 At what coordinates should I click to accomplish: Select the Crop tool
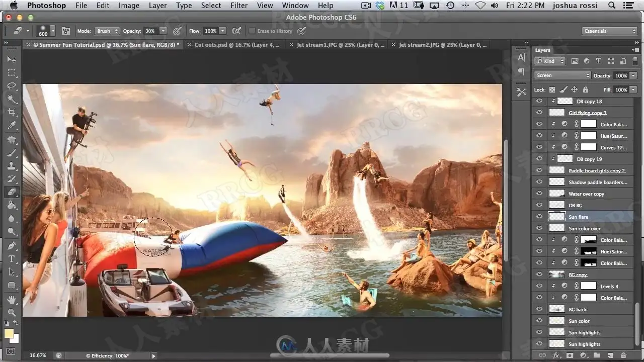pyautogui.click(x=12, y=112)
